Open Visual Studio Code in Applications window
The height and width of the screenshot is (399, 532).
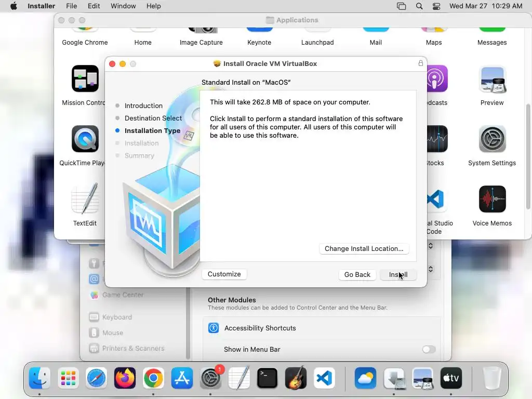pyautogui.click(x=436, y=199)
